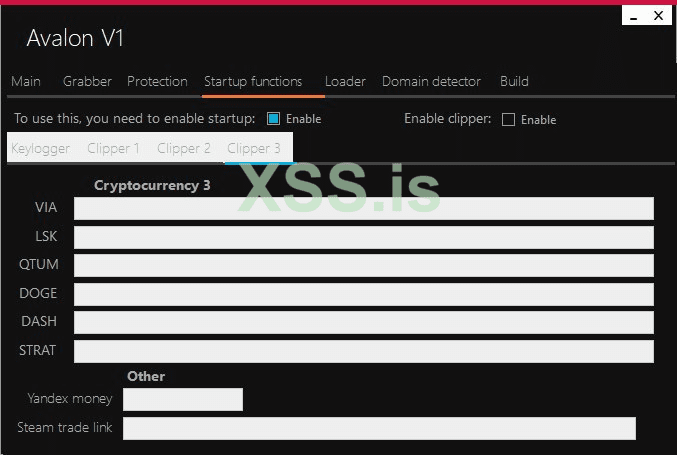Open the Domain detector tab

point(431,81)
